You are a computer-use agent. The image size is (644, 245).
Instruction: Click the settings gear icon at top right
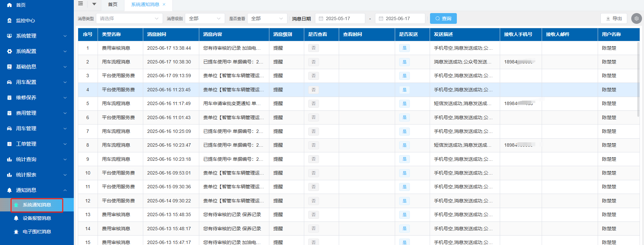(x=636, y=18)
